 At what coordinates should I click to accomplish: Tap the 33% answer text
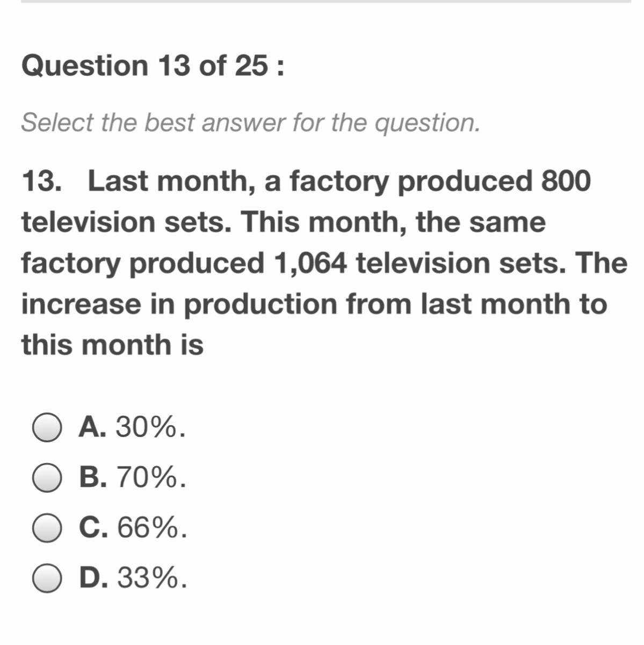[x=153, y=578]
